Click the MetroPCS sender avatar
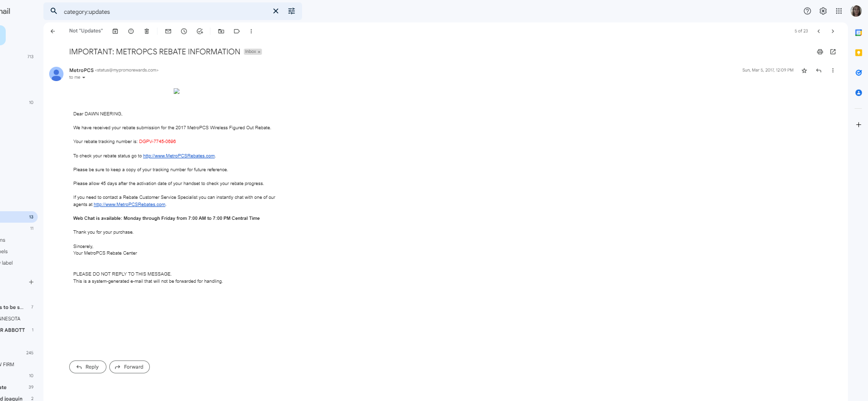The width and height of the screenshot is (868, 401). point(56,74)
